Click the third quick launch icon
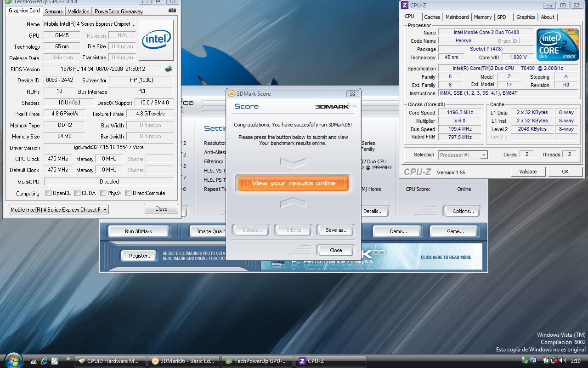Image resolution: width=588 pixels, height=368 pixels. coord(55,361)
